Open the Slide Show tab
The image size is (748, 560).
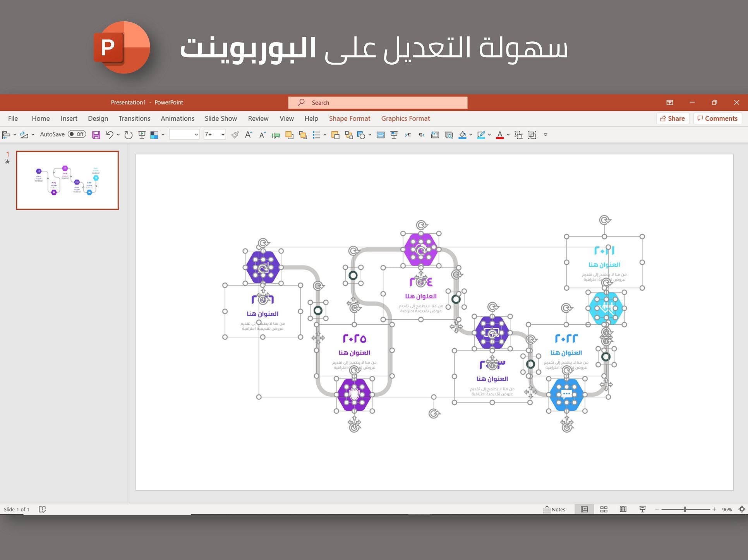click(221, 118)
